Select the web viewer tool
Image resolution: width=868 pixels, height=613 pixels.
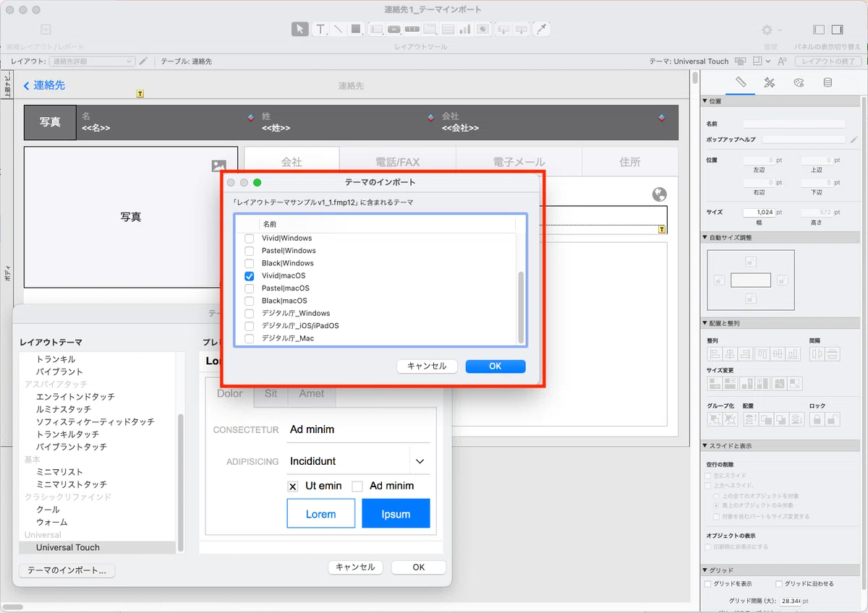[483, 29]
